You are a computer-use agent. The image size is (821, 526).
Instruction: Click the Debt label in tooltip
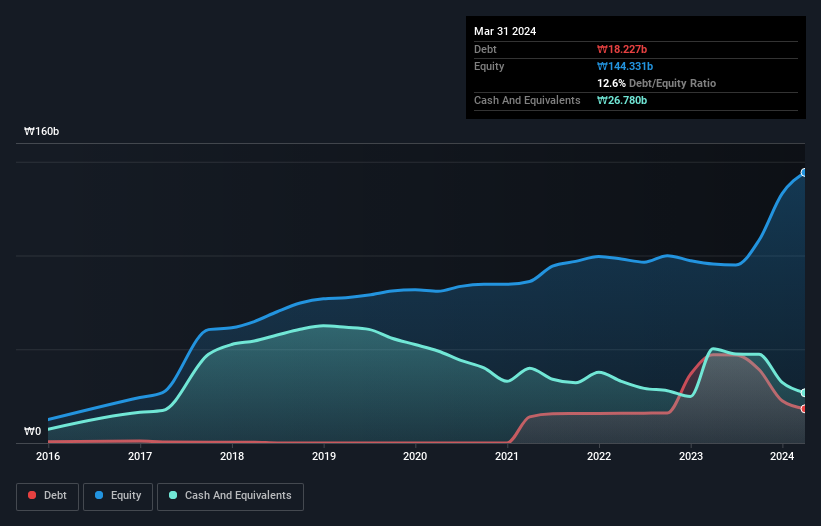point(485,49)
